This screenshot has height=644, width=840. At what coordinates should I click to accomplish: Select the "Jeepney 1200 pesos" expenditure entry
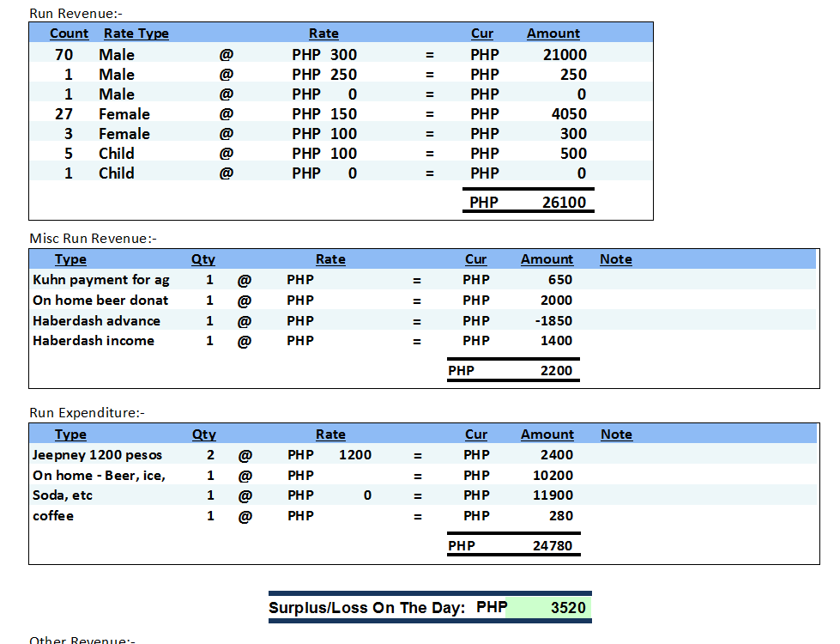coord(97,455)
